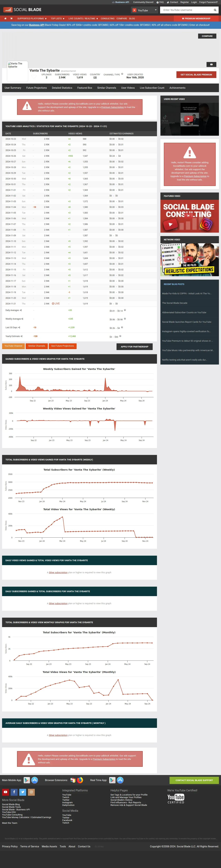Switch to the Detailed Statistics tab
Image resolution: width=221 pixels, height=868 pixels.
point(62,88)
